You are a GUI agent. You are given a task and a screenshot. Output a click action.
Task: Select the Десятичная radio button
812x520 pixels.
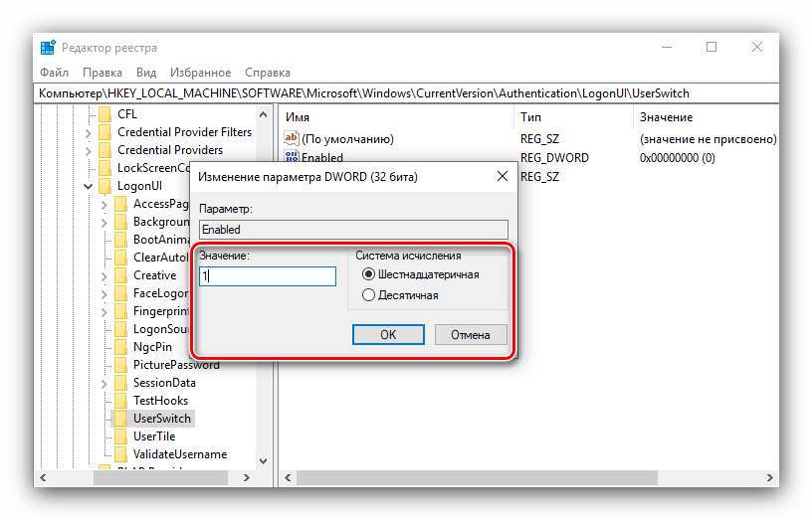pyautogui.click(x=368, y=295)
